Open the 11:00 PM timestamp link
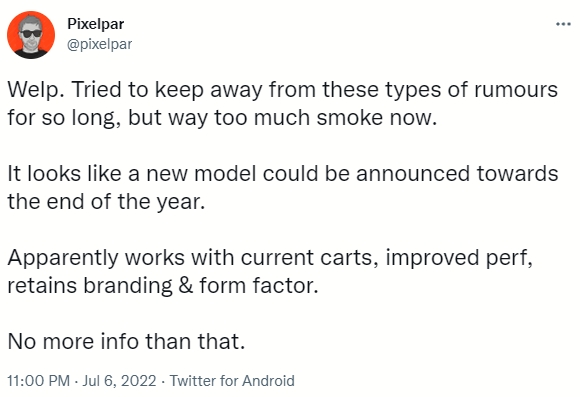This screenshot has width=580, height=397. [x=38, y=380]
